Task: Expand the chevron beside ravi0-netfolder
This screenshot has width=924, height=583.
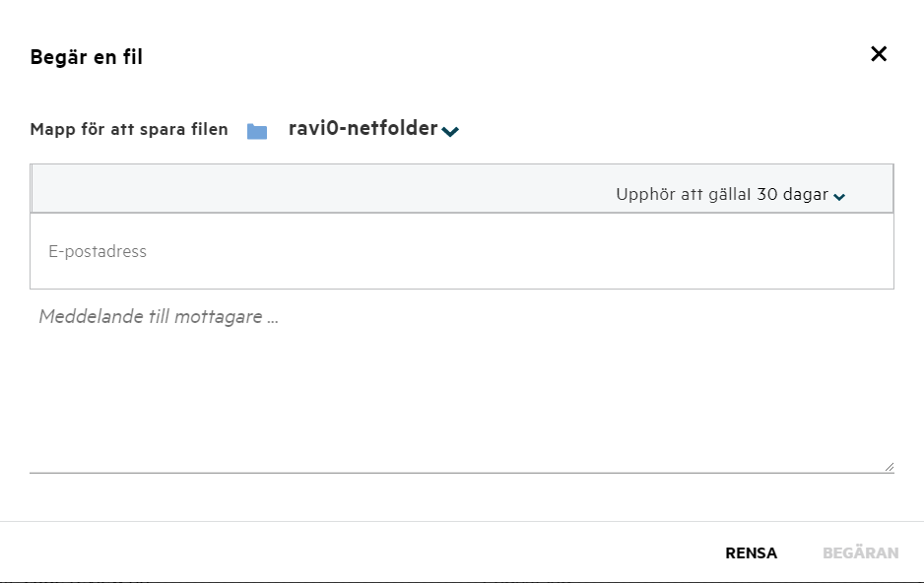Action: 450,132
